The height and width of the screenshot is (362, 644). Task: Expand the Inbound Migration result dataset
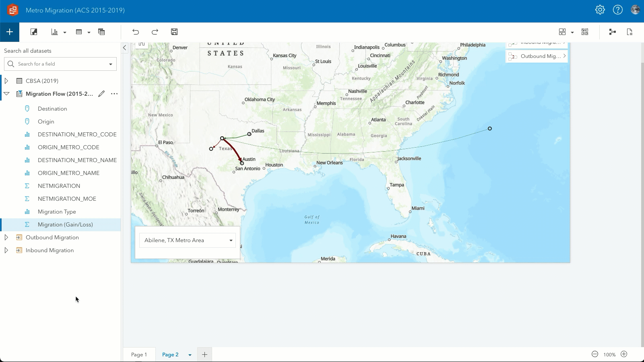coord(6,250)
